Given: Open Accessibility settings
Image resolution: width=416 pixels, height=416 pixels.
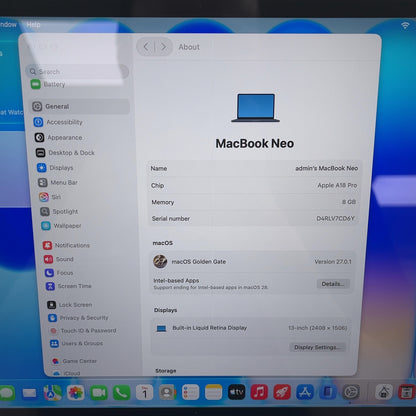Looking at the screenshot, I should click(x=58, y=122).
